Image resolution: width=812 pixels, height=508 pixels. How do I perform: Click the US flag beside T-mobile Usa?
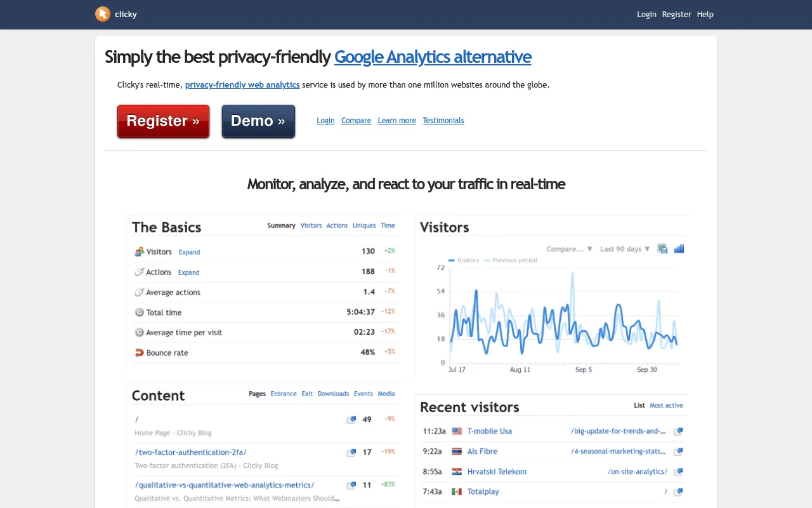click(x=457, y=431)
